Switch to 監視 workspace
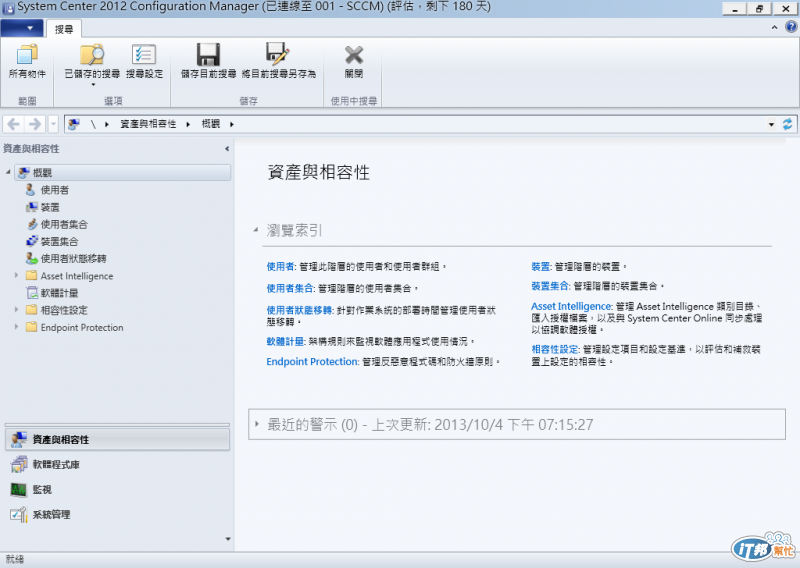The height and width of the screenshot is (568, 800). click(117, 489)
